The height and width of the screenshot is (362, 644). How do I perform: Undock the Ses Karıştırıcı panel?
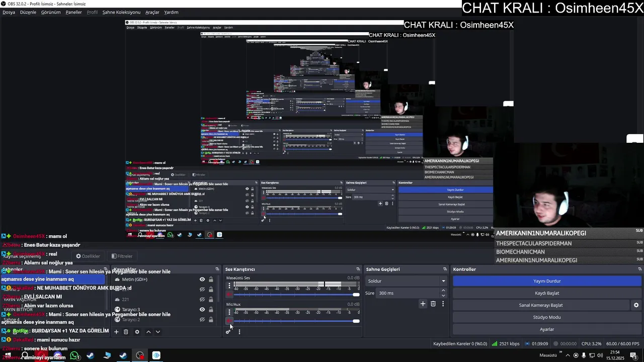[358, 269]
